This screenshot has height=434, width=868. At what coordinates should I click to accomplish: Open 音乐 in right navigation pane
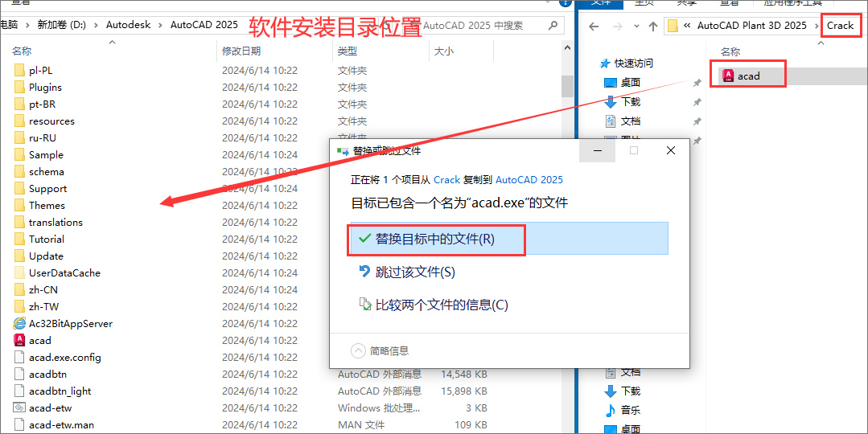tap(631, 410)
